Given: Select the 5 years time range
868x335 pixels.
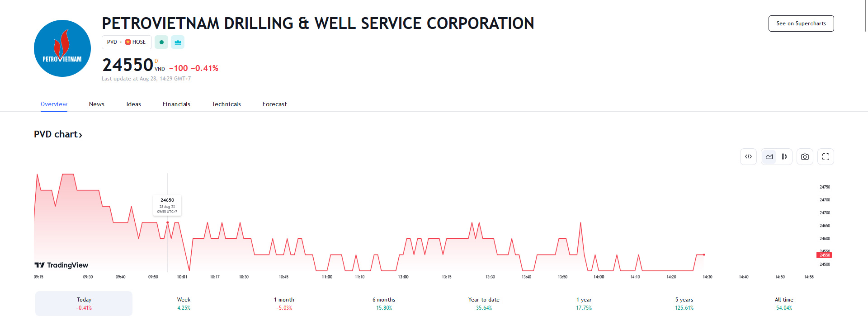Looking at the screenshot, I should [x=684, y=303].
